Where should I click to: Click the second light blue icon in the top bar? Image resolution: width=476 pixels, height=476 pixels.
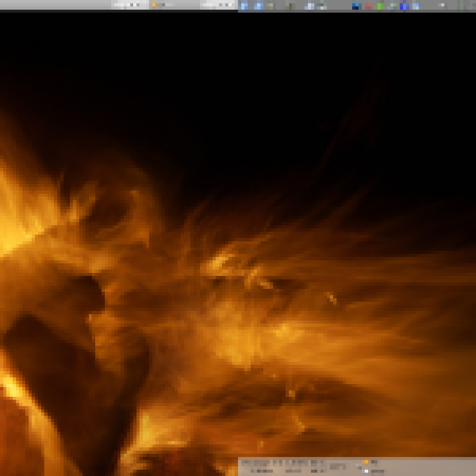[x=258, y=6]
